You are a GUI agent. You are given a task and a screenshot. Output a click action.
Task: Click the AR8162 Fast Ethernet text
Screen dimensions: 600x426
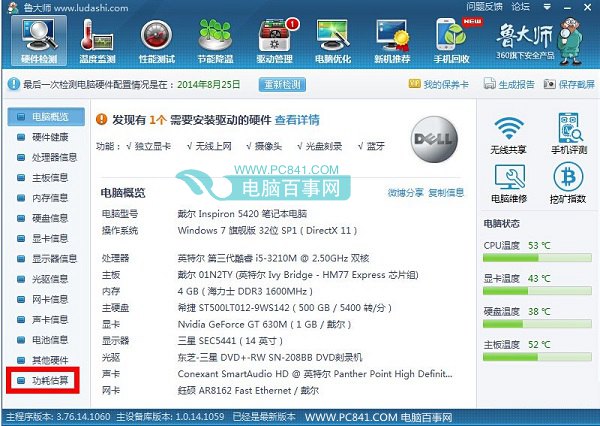point(248,391)
